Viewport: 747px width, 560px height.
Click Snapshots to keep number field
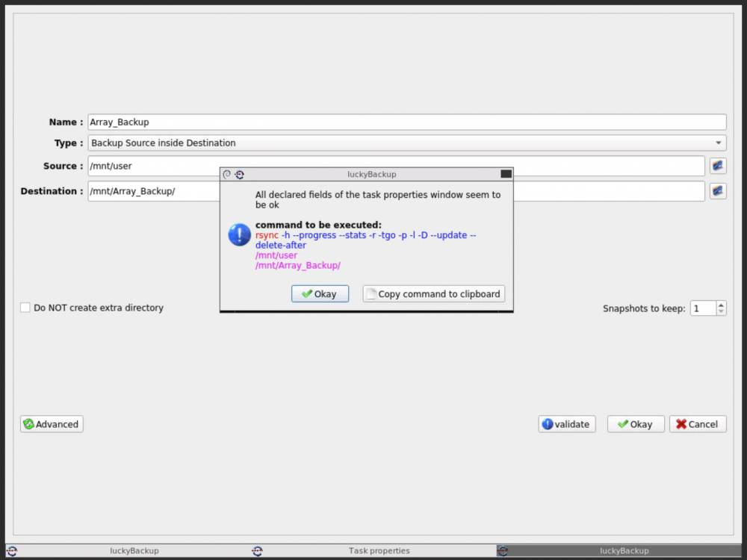(703, 308)
